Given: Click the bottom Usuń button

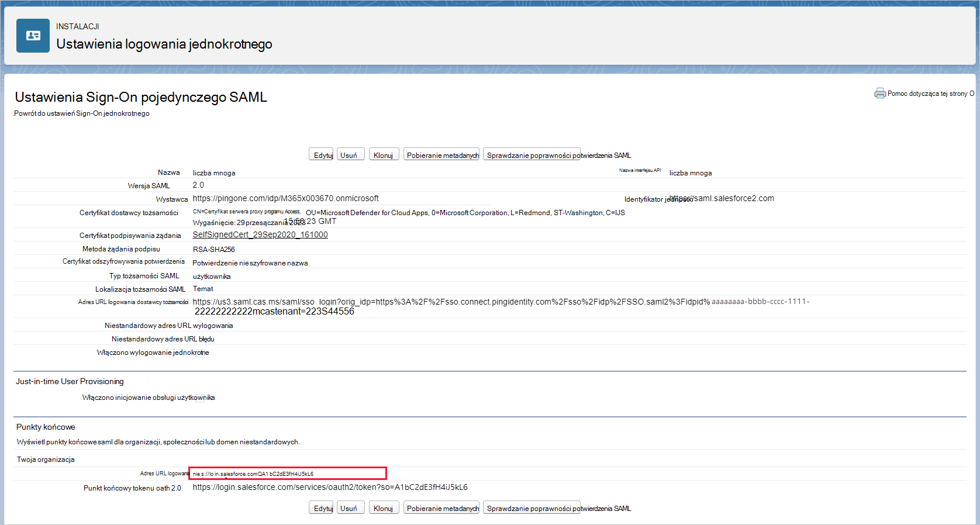Looking at the screenshot, I should tap(350, 507).
